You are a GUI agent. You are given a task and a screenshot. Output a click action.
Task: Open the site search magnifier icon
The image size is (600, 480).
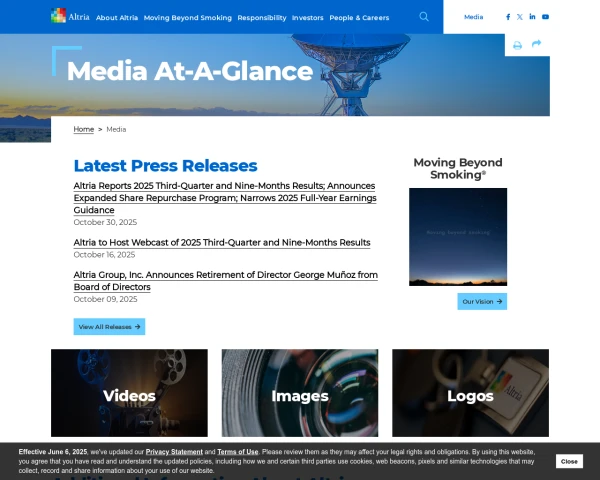(424, 16)
